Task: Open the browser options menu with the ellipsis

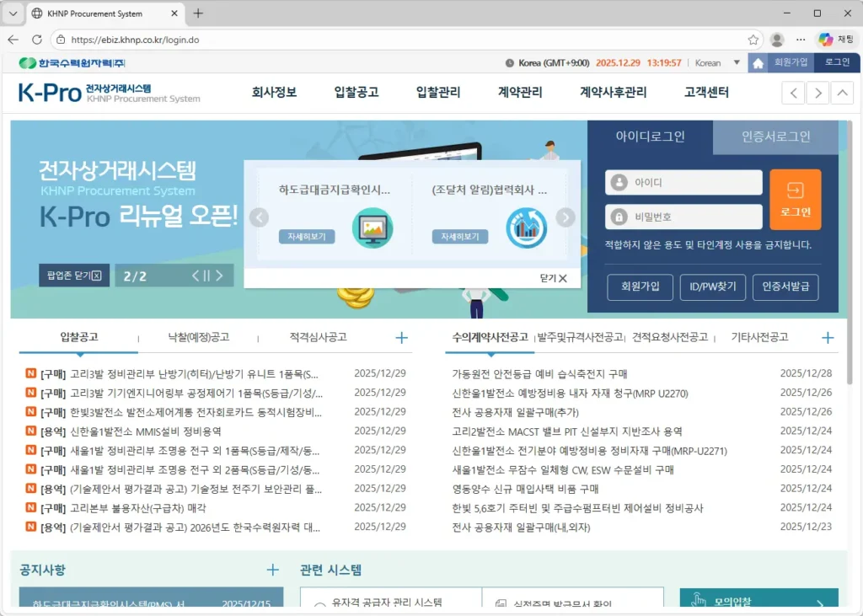Action: (x=800, y=39)
